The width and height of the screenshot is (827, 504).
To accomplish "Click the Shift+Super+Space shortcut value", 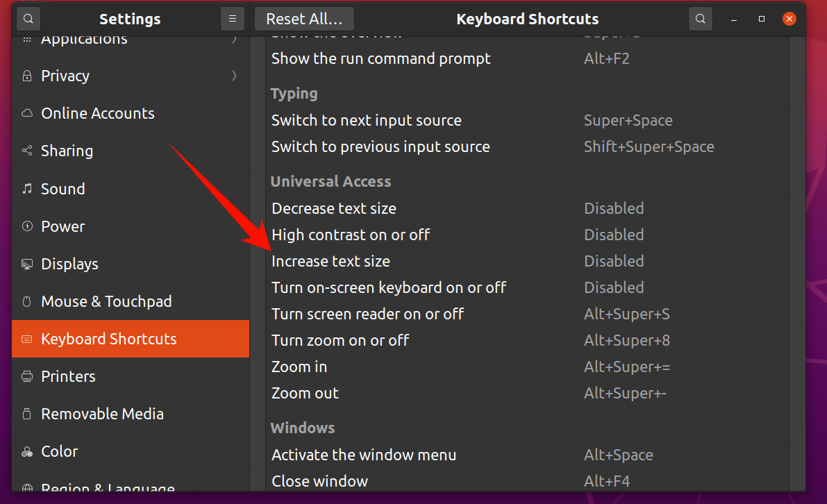I will pyautogui.click(x=649, y=147).
